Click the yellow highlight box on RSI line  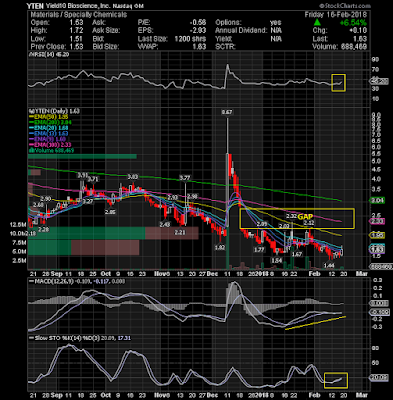(338, 82)
